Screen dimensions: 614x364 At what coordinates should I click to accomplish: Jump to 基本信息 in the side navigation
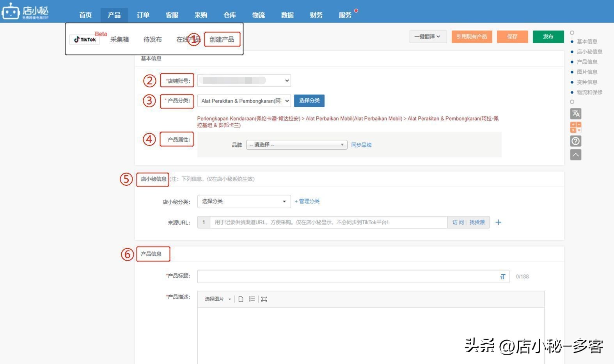587,41
